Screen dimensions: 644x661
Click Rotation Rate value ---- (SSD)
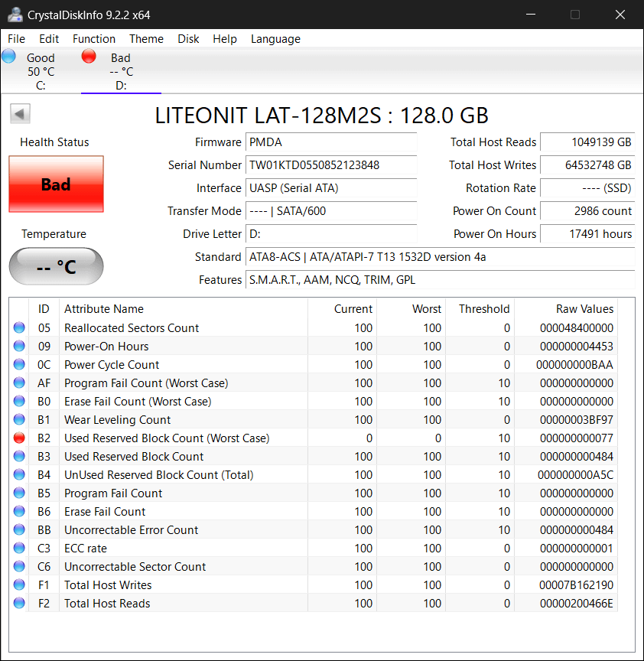tap(587, 188)
